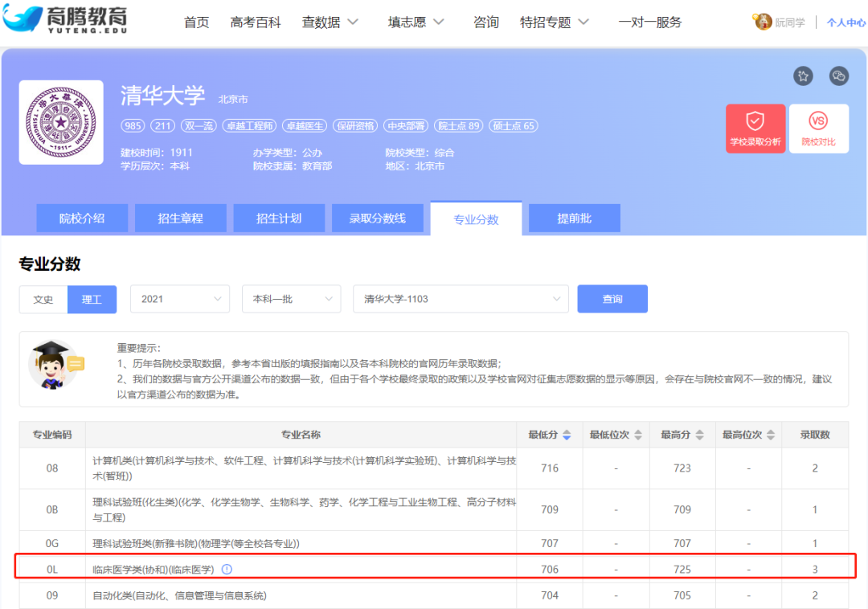Click the 录取数 column header
This screenshot has width=868, height=609.
(x=815, y=435)
